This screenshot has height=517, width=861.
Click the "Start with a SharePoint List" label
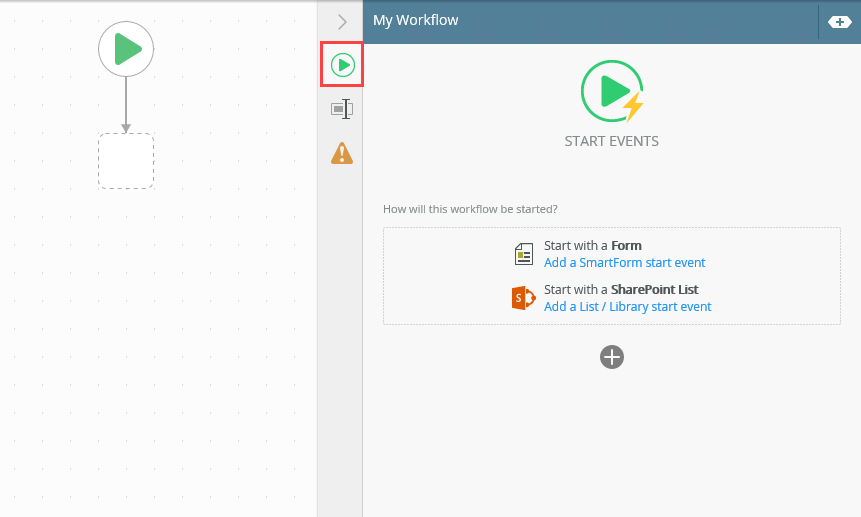(x=621, y=289)
